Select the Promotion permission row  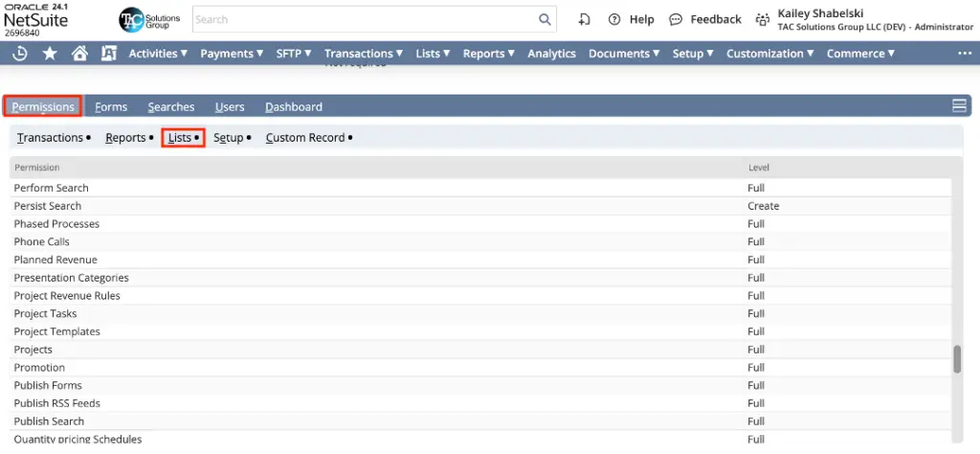pos(481,367)
